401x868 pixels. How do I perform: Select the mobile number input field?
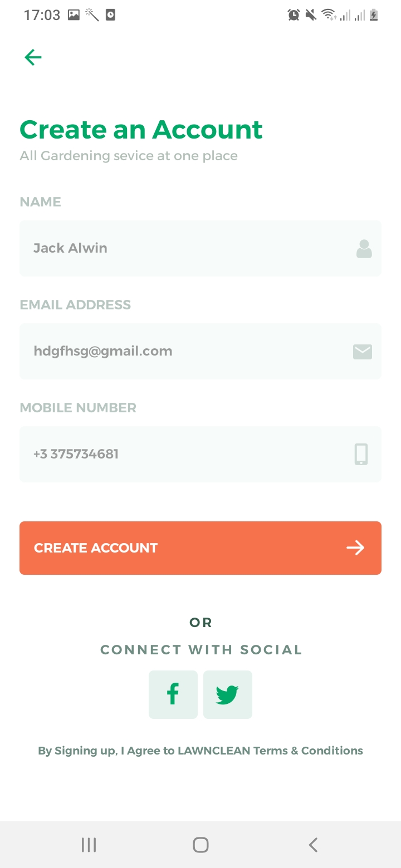tap(200, 454)
